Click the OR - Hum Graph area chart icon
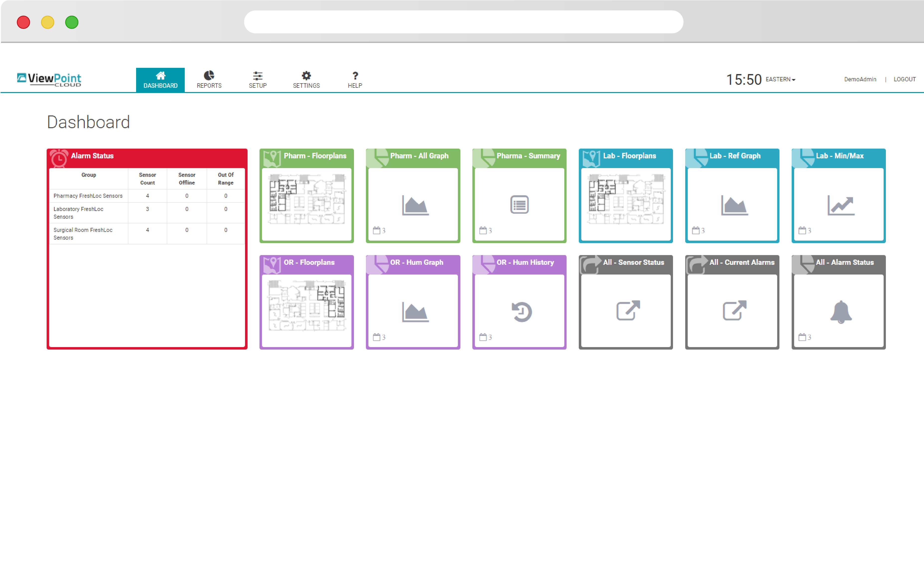924x567 pixels. pyautogui.click(x=415, y=312)
